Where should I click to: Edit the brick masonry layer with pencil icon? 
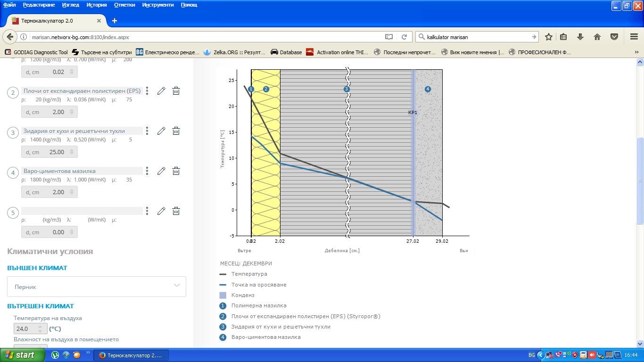(161, 131)
